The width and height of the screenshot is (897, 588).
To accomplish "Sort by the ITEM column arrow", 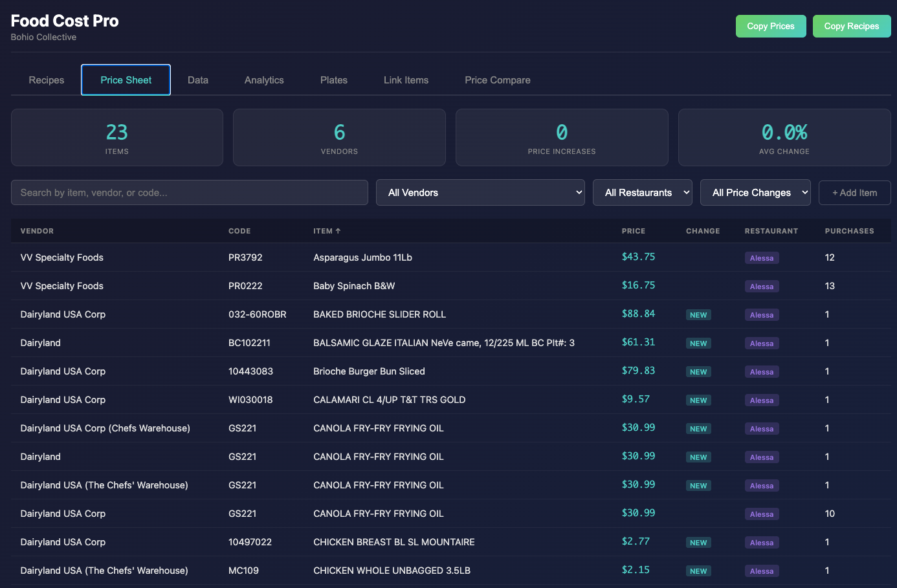I will (338, 231).
